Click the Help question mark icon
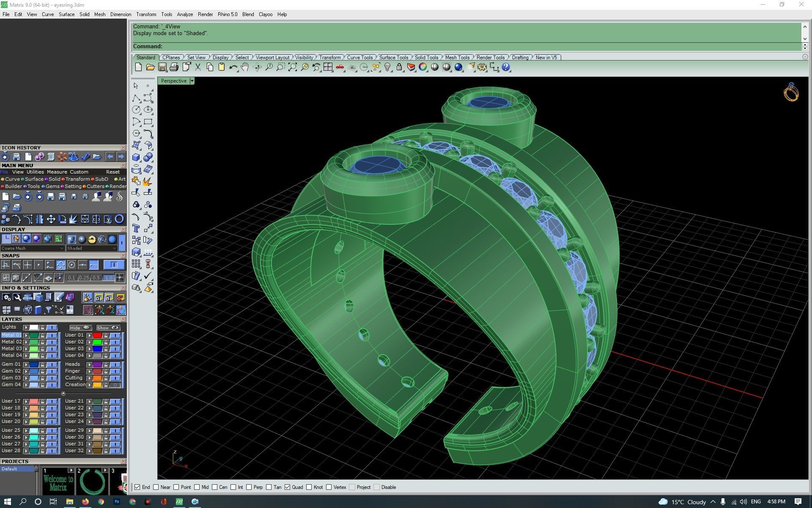Image resolution: width=812 pixels, height=508 pixels. (506, 67)
